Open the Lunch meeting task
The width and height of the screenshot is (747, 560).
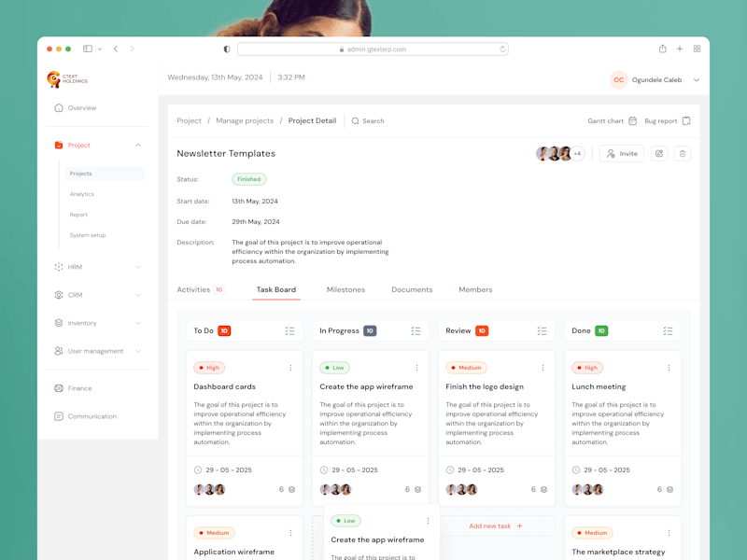coord(599,386)
